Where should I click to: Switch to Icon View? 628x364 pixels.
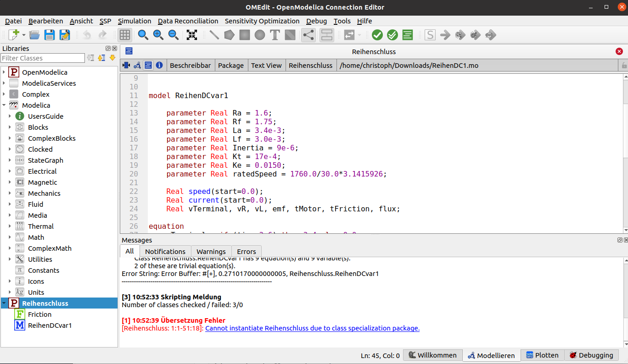(x=126, y=66)
